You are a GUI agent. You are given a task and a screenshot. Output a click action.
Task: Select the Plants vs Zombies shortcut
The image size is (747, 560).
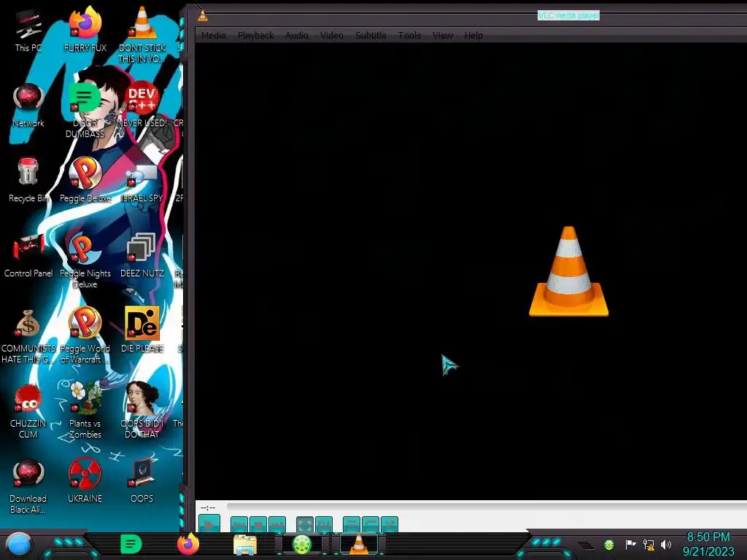pos(85,411)
